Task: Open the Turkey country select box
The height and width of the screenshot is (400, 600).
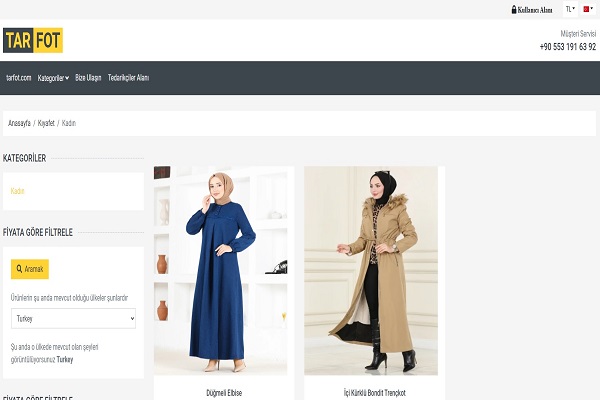Action: pos(73,318)
